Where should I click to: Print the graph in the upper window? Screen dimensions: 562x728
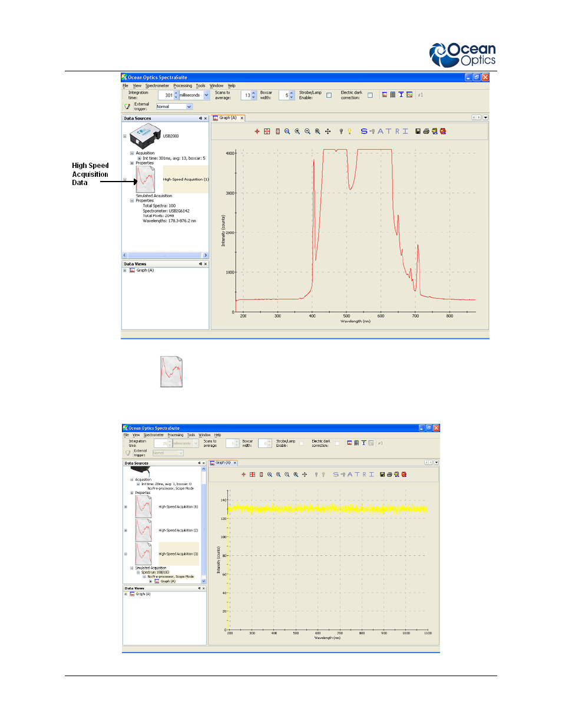pyautogui.click(x=426, y=131)
